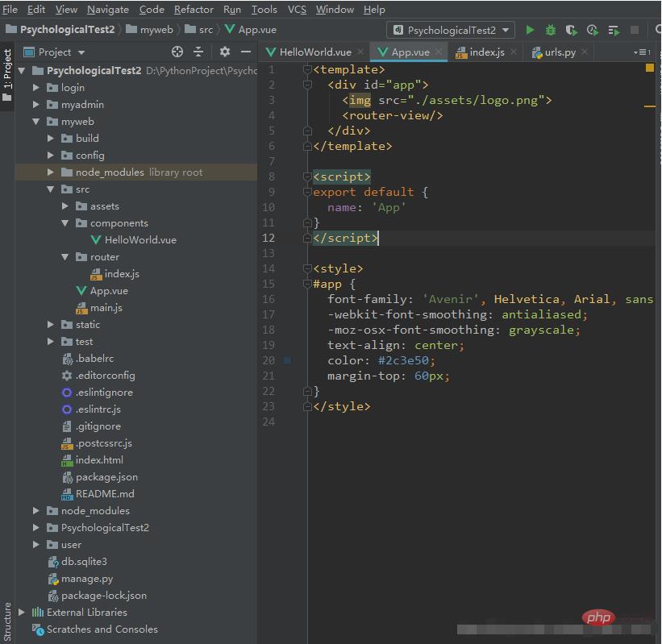
Task: Toggle fold marker at #app style line
Action: tap(307, 285)
